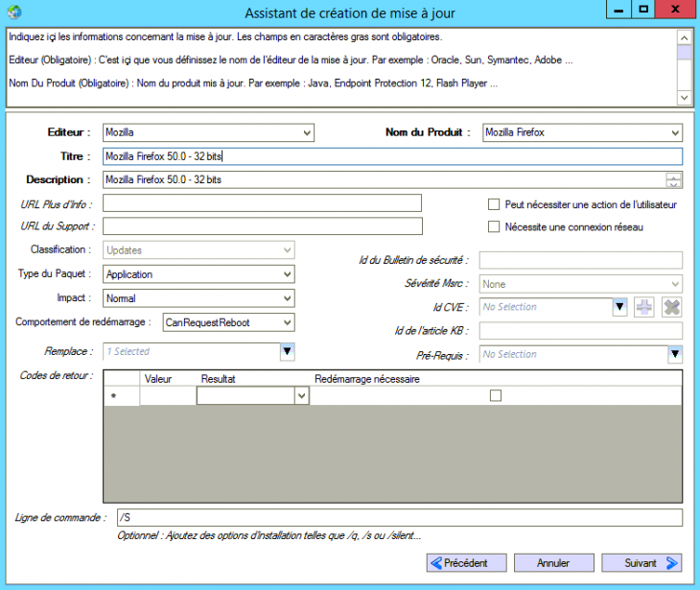Open the Id CVE dropdown arrow
This screenshot has height=590, width=700.
(x=619, y=307)
